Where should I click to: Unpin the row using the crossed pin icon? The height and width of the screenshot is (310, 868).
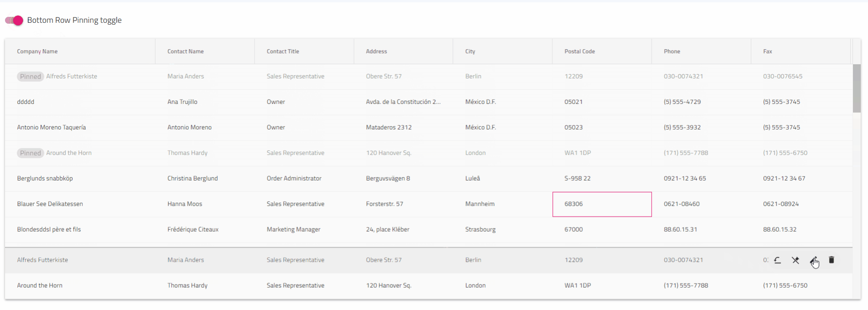pos(795,260)
